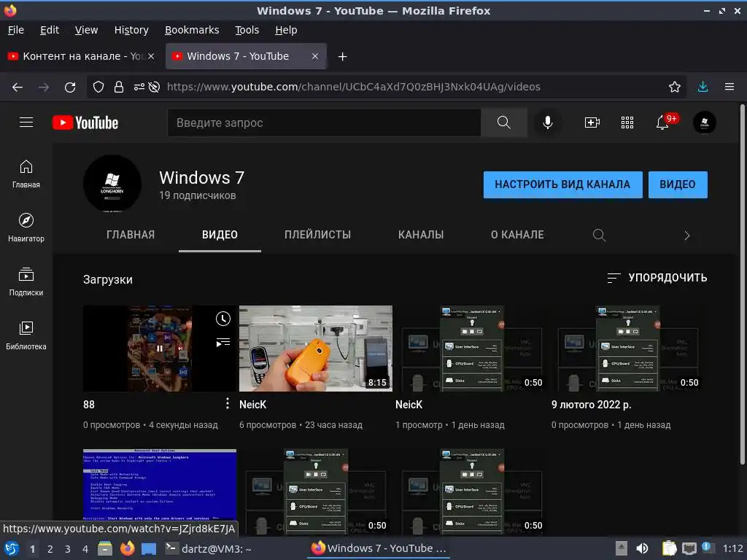Click the YouTube search input field
The height and width of the screenshot is (560, 747).
(324, 122)
